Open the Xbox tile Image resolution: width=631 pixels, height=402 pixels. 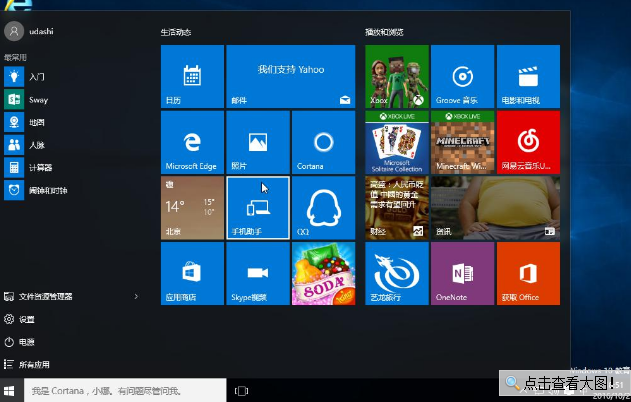point(397,76)
